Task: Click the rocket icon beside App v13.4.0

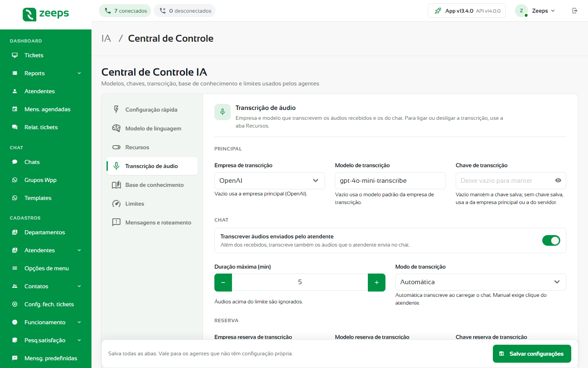Action: pyautogui.click(x=438, y=11)
